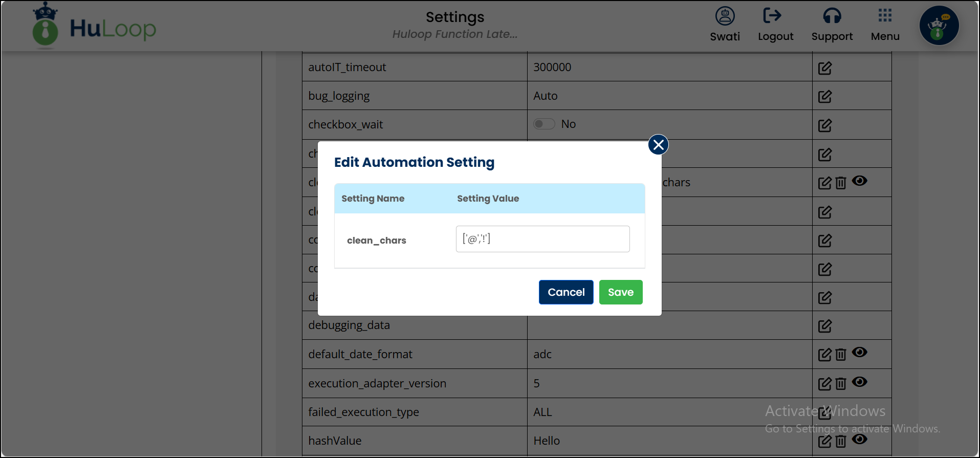Open the Swati user profile icon

[725, 16]
